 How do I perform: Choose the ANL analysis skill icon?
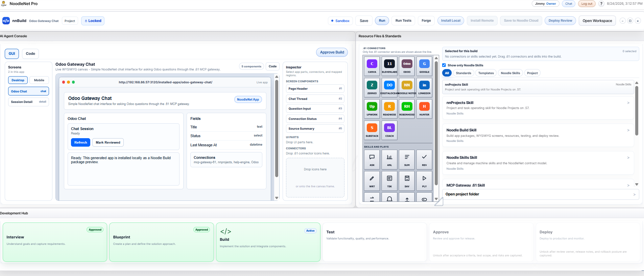click(389, 160)
